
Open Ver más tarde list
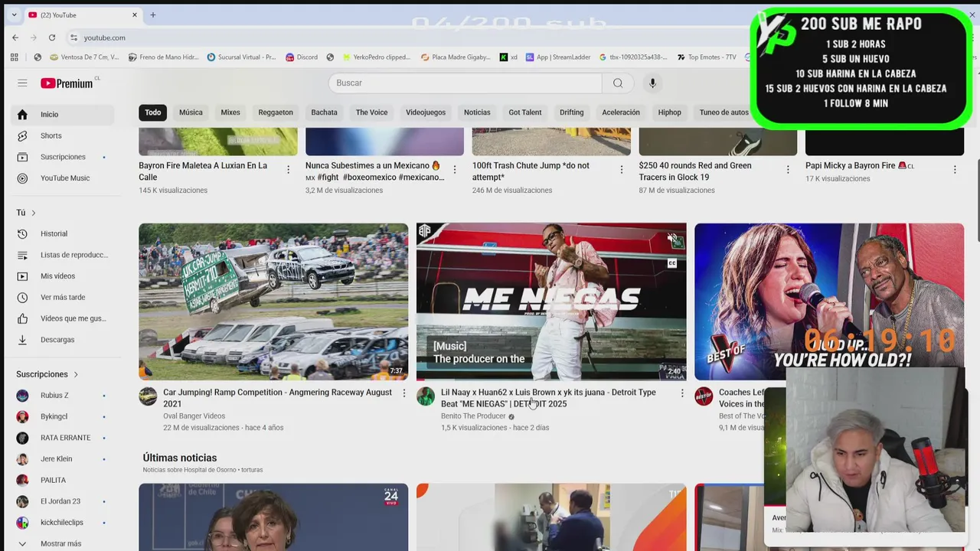point(63,297)
